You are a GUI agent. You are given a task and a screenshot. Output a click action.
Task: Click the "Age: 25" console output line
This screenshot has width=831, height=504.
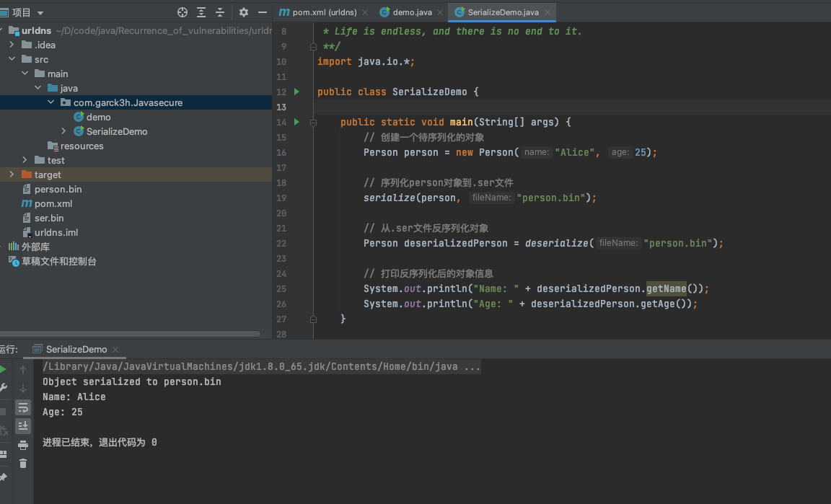point(63,412)
